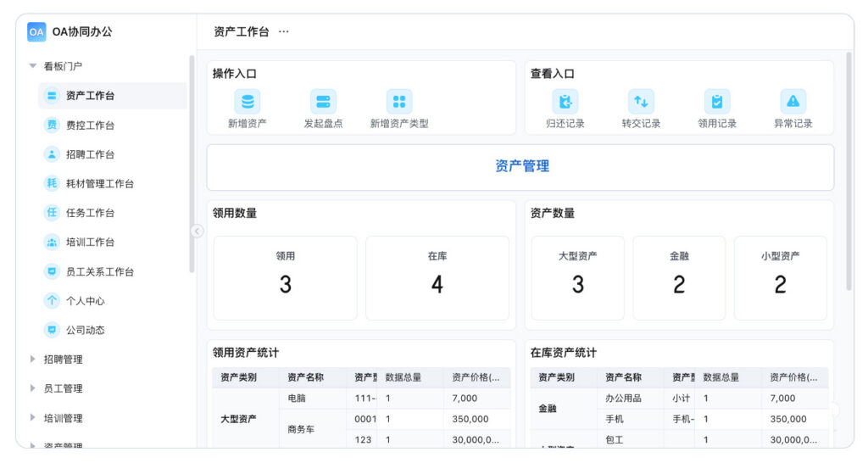Click the 新增资产 database icon
This screenshot has width=868, height=463.
247,102
